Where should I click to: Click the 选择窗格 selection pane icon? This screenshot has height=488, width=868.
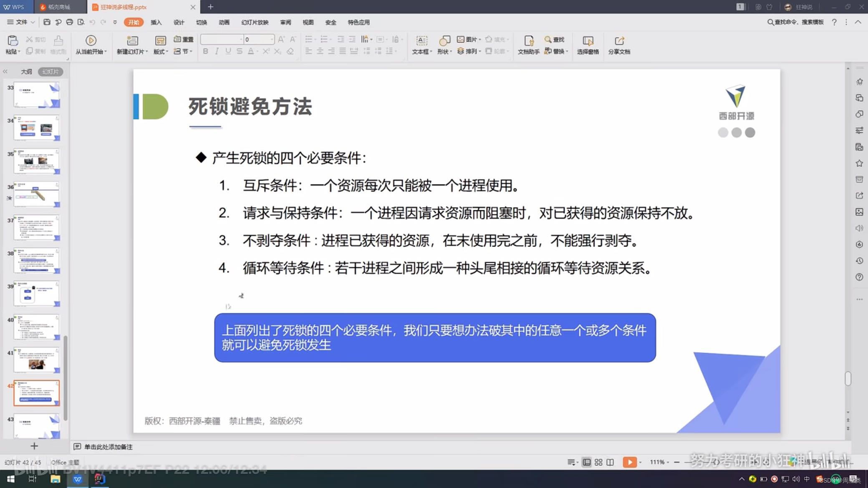click(x=588, y=45)
